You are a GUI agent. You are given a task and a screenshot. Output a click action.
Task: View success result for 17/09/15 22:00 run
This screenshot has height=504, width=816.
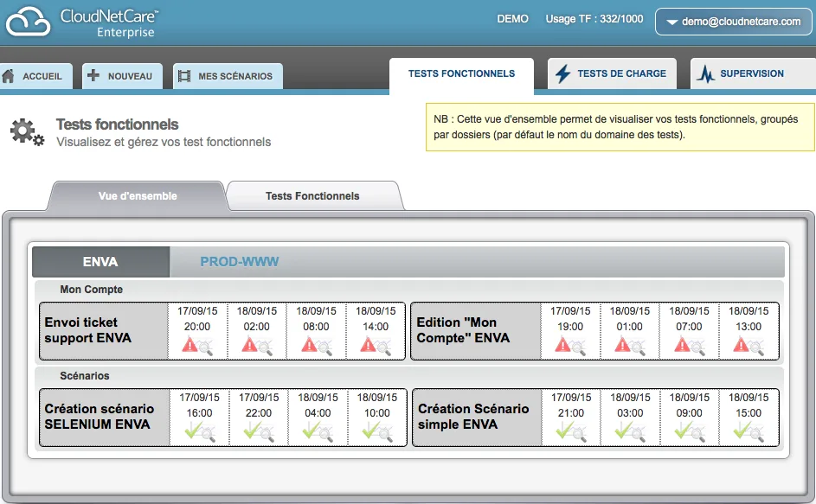[259, 431]
